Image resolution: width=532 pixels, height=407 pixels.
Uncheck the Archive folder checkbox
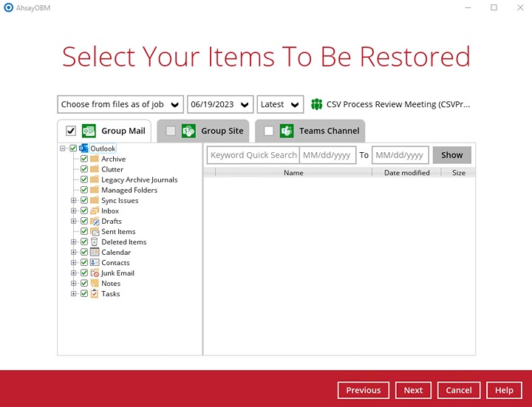[84, 160]
